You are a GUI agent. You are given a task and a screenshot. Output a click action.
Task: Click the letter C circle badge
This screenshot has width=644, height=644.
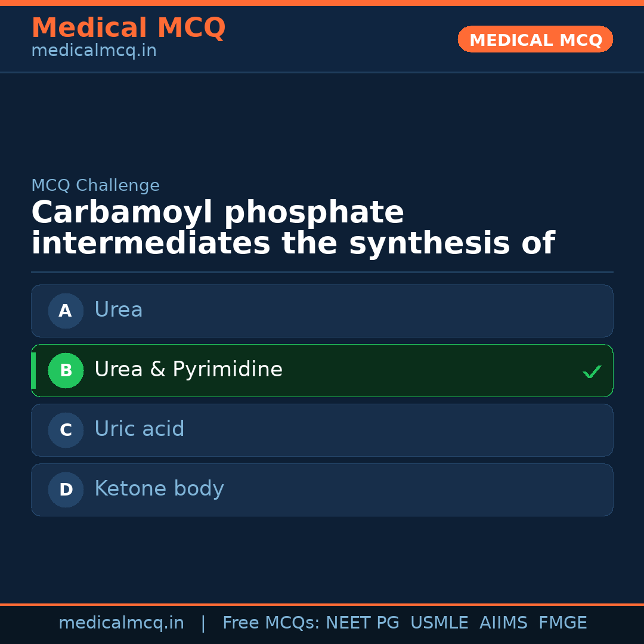tap(66, 430)
